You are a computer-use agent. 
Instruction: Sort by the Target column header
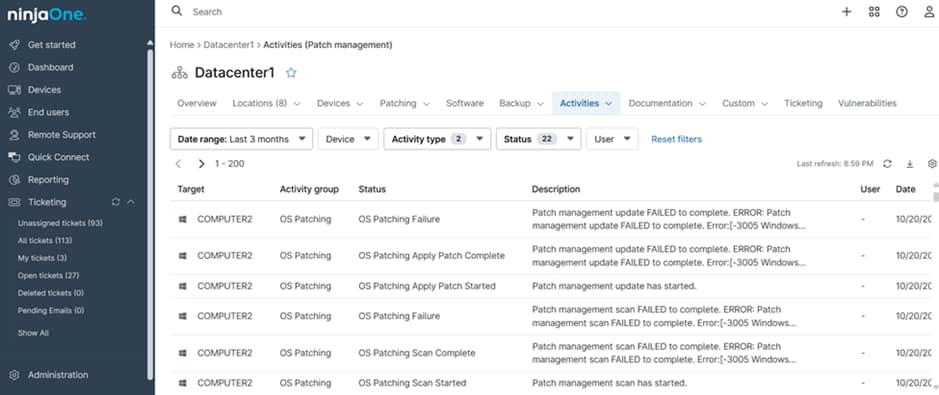coord(191,189)
